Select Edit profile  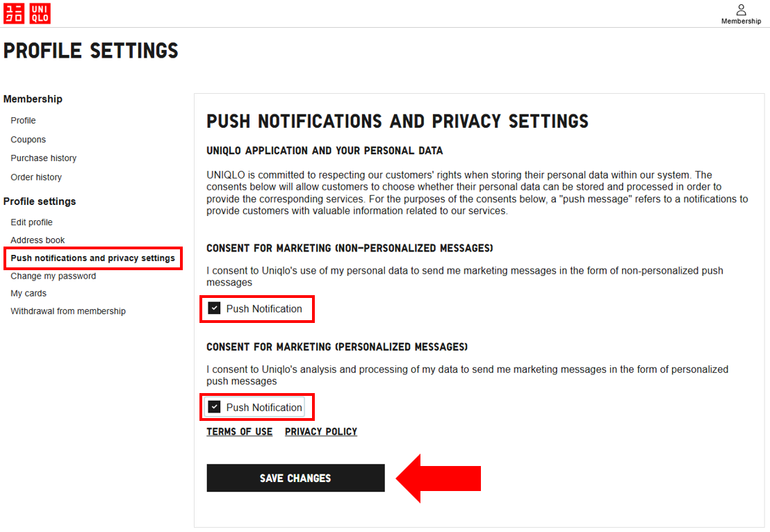point(31,222)
